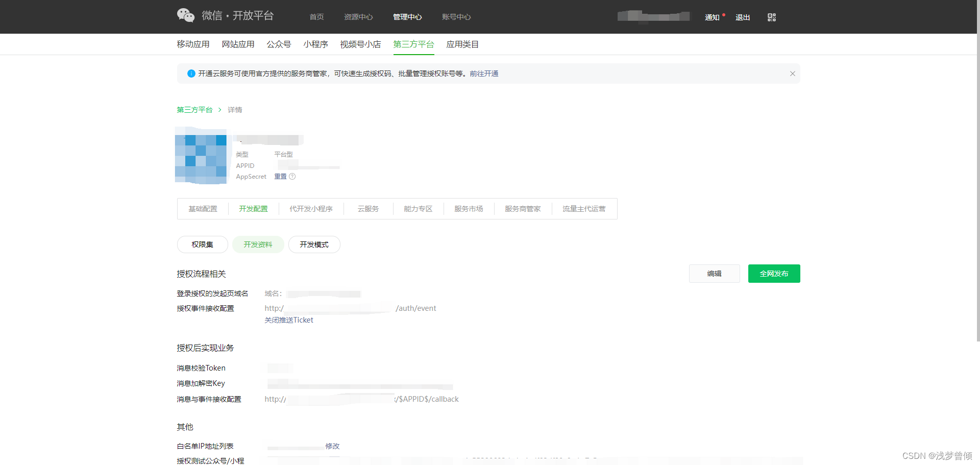The width and height of the screenshot is (980, 465).
Task: Click the 授权后实现业务 heading text
Action: 205,348
